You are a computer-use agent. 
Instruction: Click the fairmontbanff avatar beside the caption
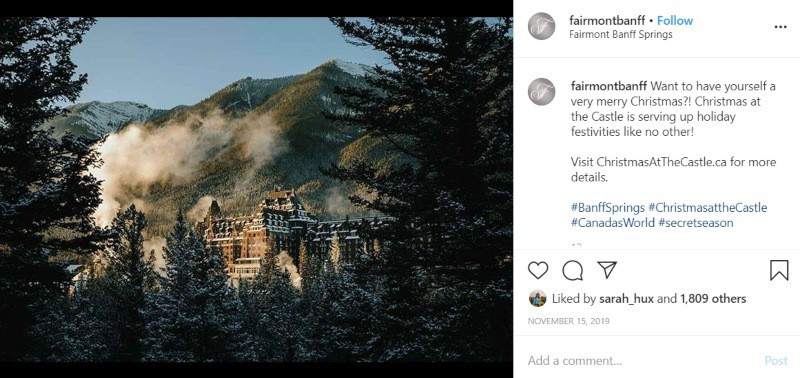pos(541,92)
